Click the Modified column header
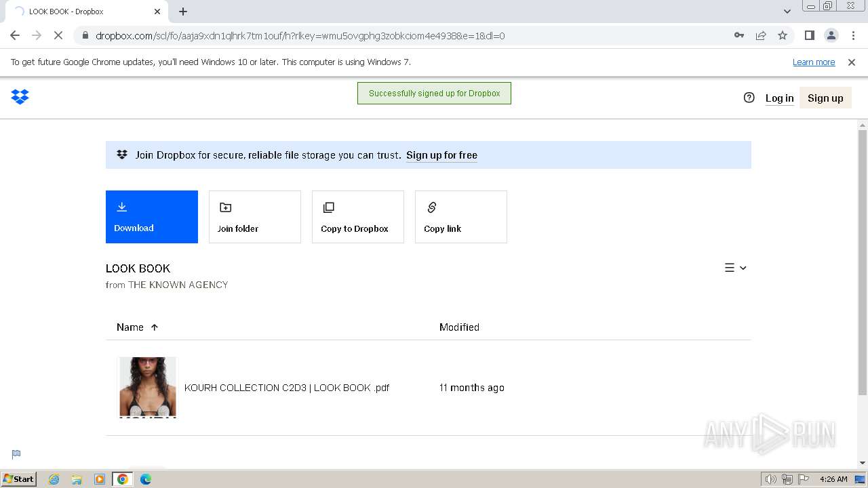This screenshot has height=488, width=868. [459, 327]
